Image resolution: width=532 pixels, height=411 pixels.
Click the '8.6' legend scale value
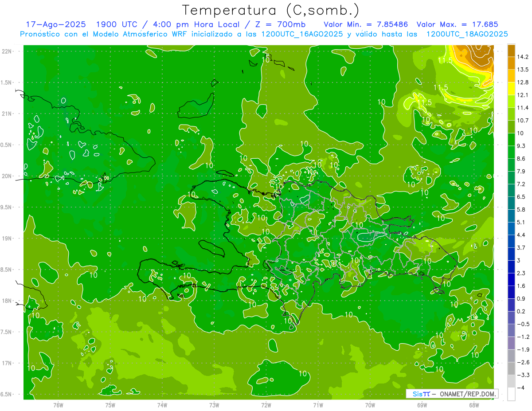[521, 159]
